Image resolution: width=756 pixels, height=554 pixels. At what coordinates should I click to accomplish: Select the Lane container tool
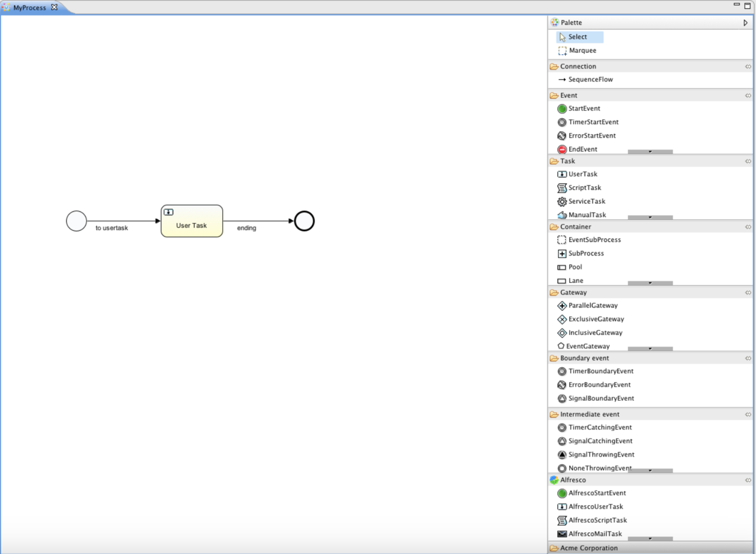(x=570, y=280)
